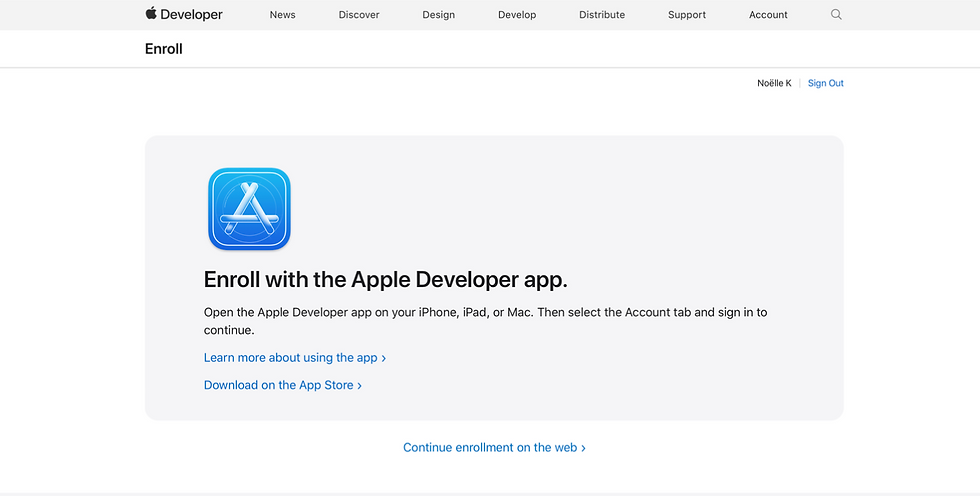This screenshot has width=980, height=496.
Task: Sign Out of the account
Action: point(826,83)
